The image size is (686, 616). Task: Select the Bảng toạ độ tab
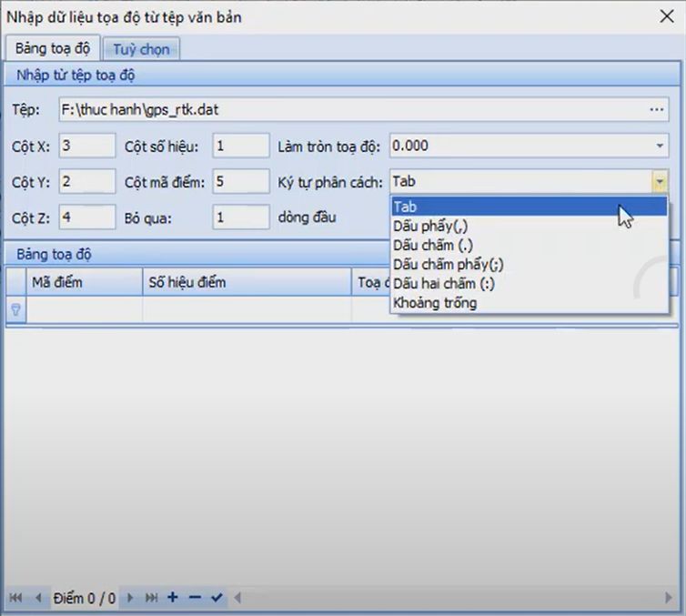coord(52,48)
